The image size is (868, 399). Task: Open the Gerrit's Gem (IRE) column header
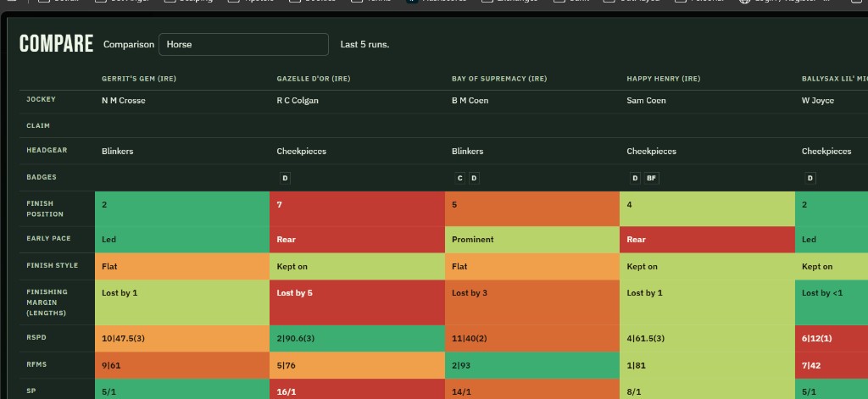[x=139, y=79]
